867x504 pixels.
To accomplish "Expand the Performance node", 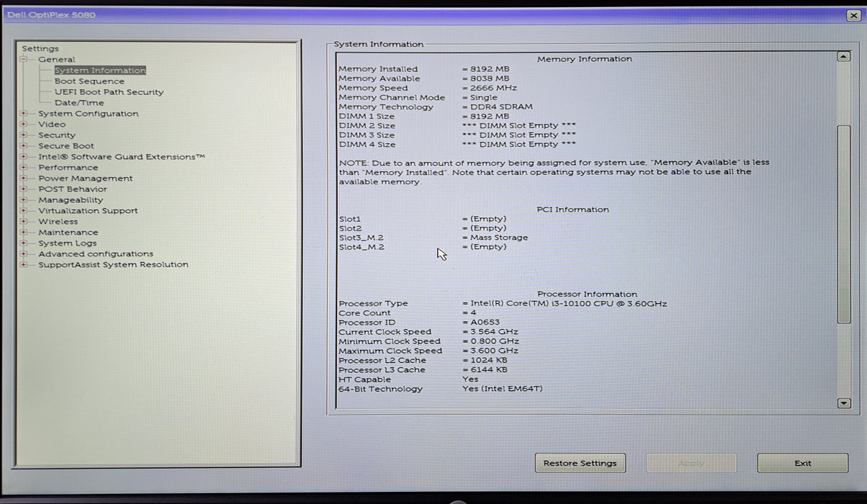I will 24,167.
